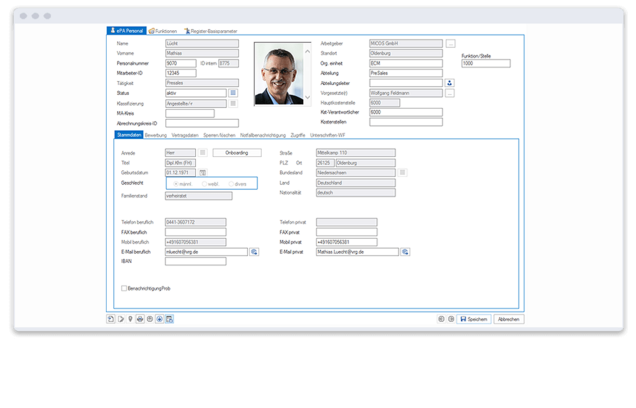Select the divers radio button
Image resolution: width=636 pixels, height=408 pixels.
click(231, 184)
